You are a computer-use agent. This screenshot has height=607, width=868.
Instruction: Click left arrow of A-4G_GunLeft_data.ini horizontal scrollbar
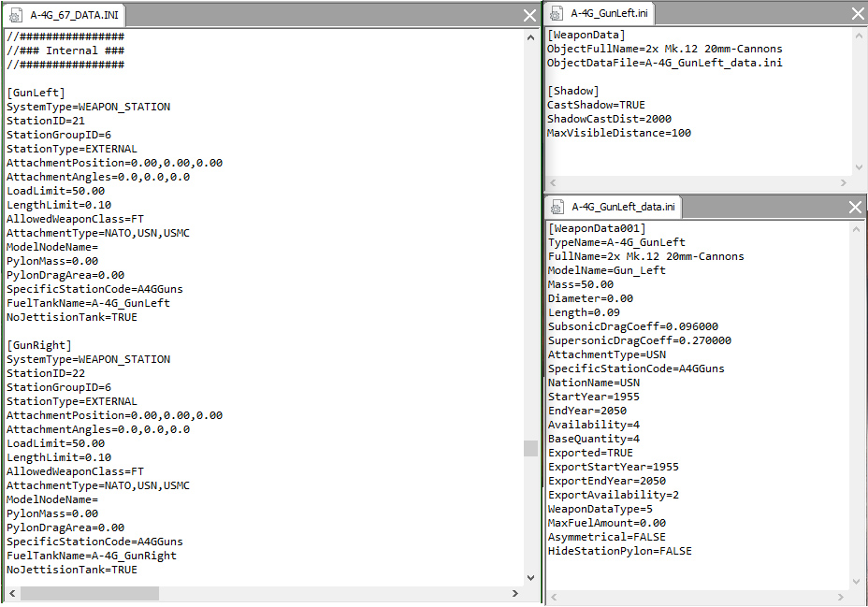tap(554, 597)
